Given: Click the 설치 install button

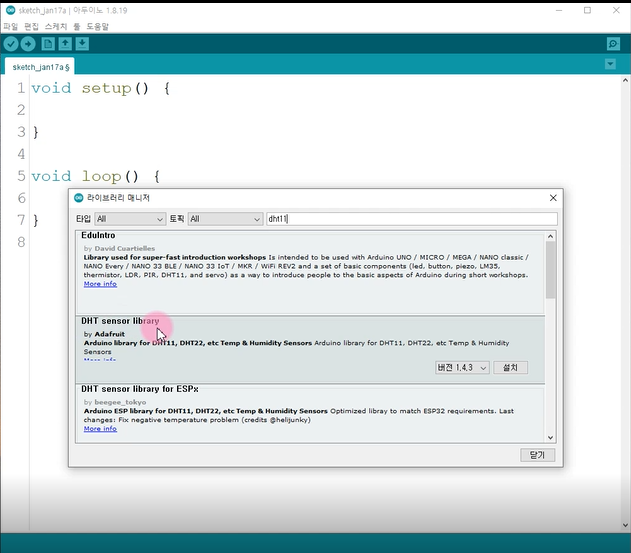Looking at the screenshot, I should click(510, 367).
